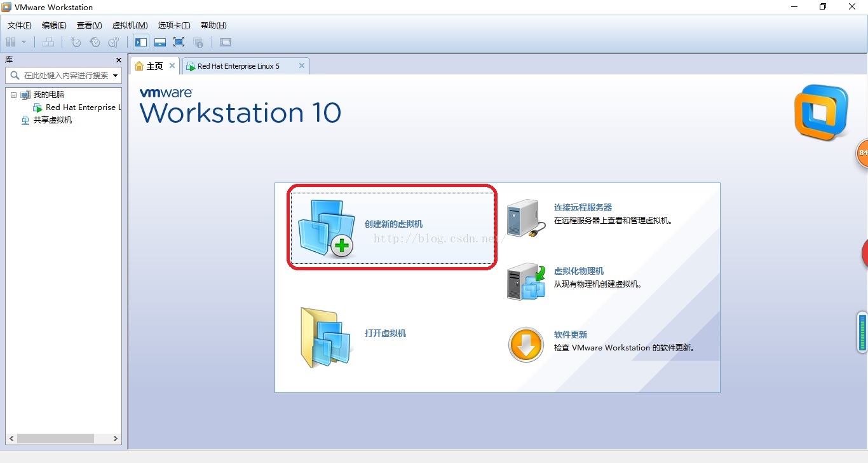Click 检查 VMware Workstation 的软件更新 text
Screen dimensions: 868x463
pos(625,348)
